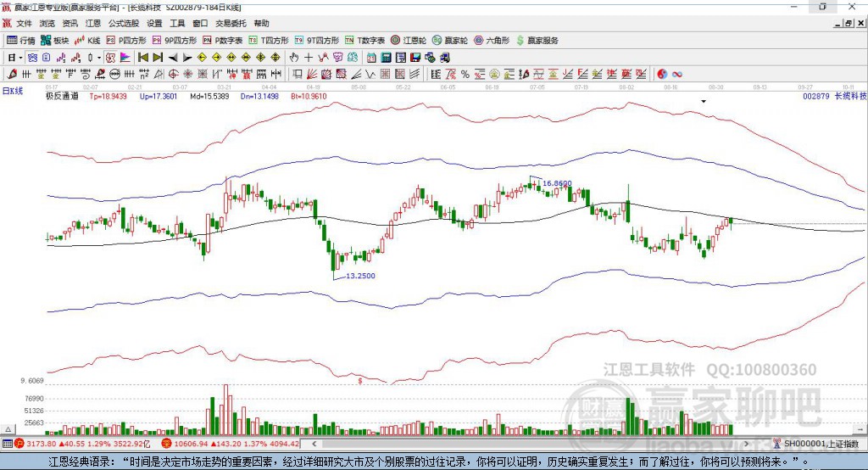The width and height of the screenshot is (868, 470).
Task: Select the zigzag wave line tool
Action: [x=371, y=74]
